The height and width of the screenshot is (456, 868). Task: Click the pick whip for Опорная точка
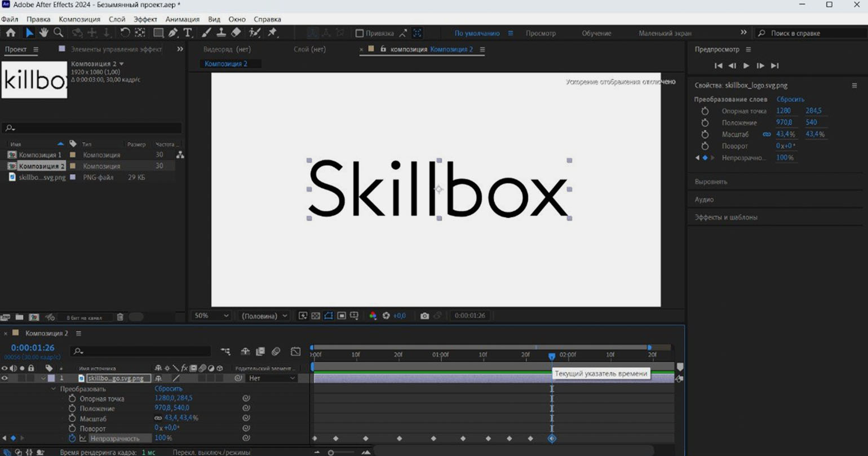(246, 399)
